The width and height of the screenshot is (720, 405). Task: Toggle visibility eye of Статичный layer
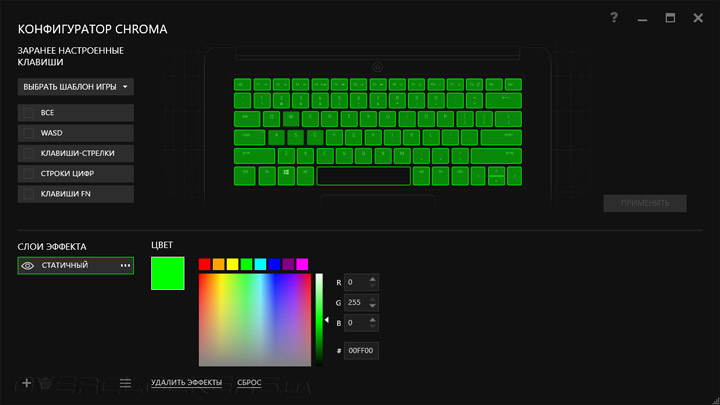(x=28, y=265)
